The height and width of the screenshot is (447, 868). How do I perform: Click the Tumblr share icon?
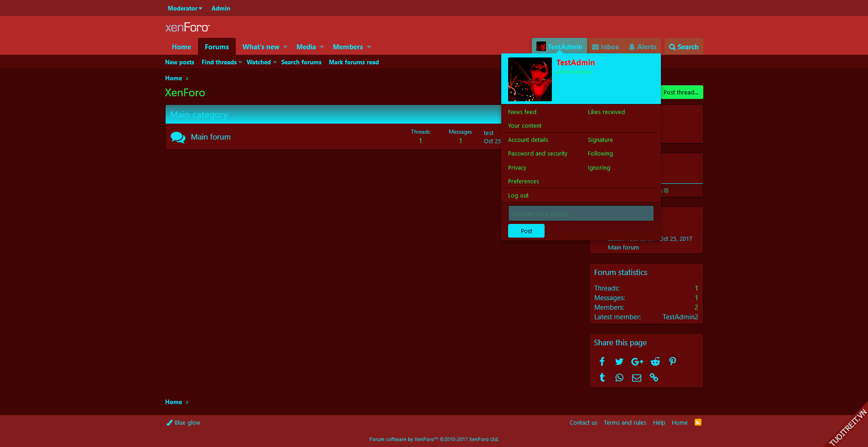(x=602, y=378)
